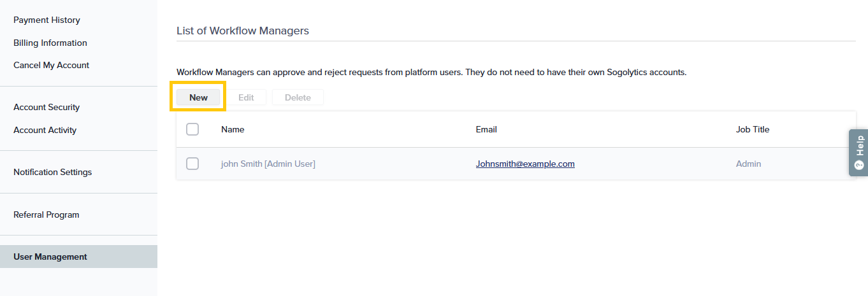Toggle the select-all checkbox in table header

tap(192, 129)
